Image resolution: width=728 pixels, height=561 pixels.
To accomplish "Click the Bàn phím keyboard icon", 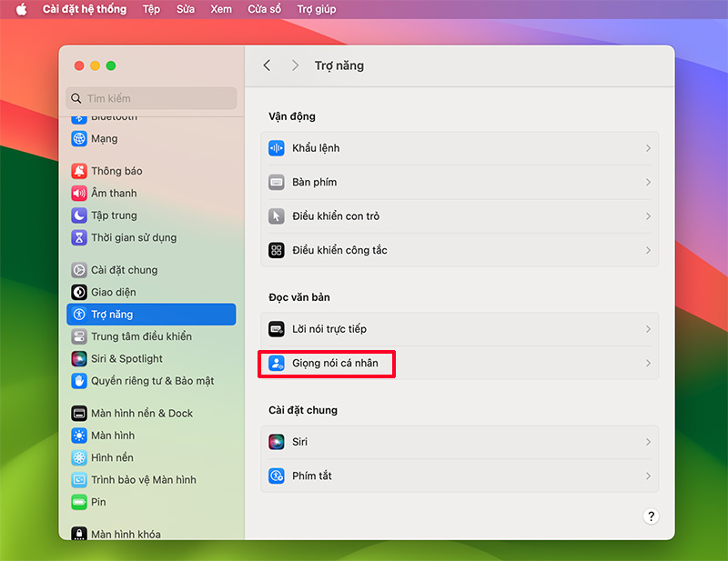I will 277,182.
